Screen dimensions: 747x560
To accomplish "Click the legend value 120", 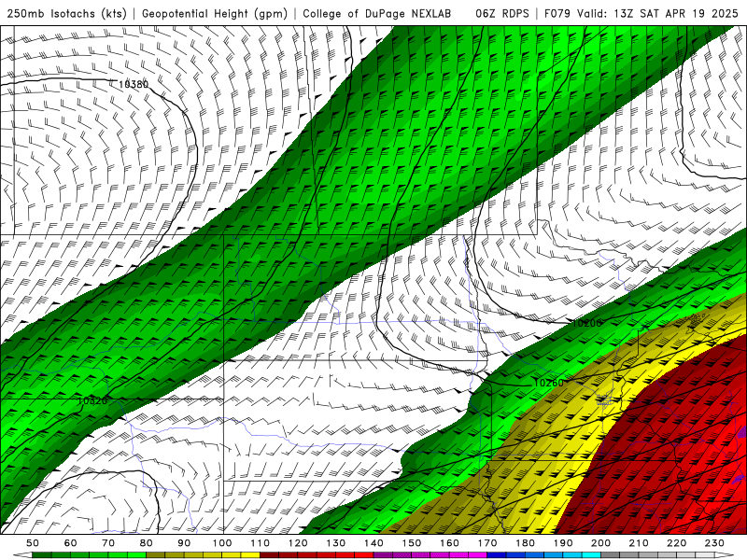I will coord(298,543).
